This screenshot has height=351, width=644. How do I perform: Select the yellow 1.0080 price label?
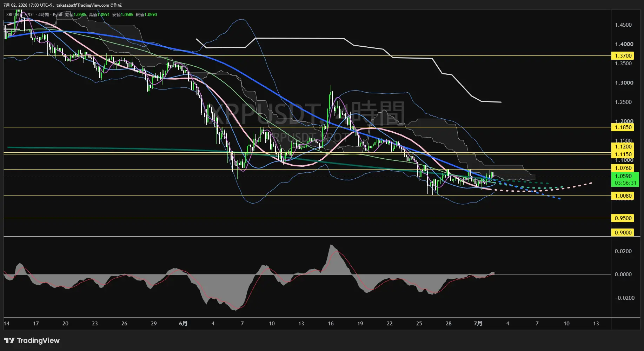623,196
